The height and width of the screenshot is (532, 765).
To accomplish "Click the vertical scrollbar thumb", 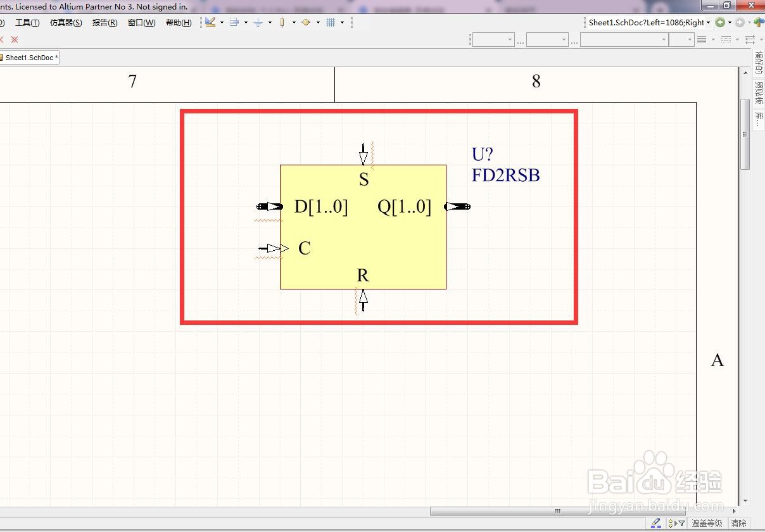I will click(x=745, y=135).
